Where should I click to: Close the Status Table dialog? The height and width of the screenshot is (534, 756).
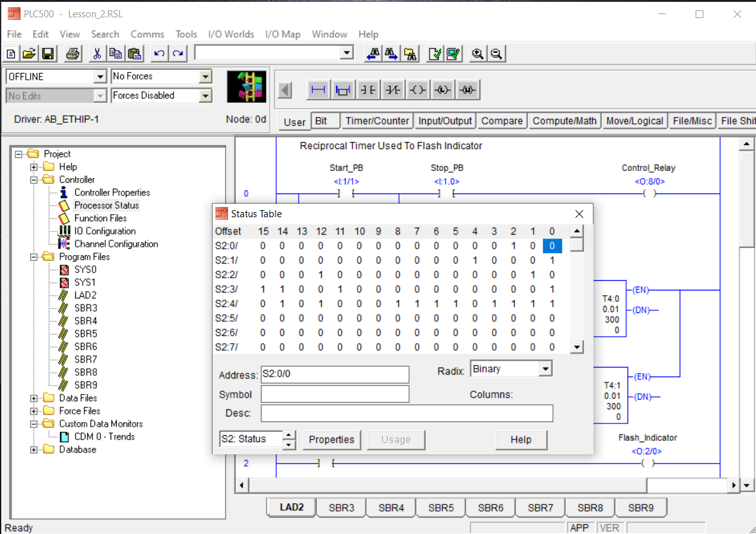point(579,214)
